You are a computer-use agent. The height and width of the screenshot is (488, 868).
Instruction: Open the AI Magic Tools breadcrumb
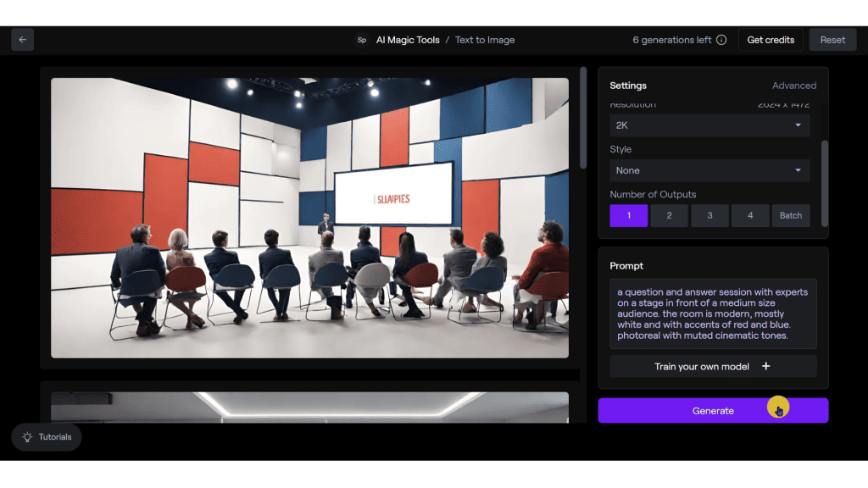[406, 39]
